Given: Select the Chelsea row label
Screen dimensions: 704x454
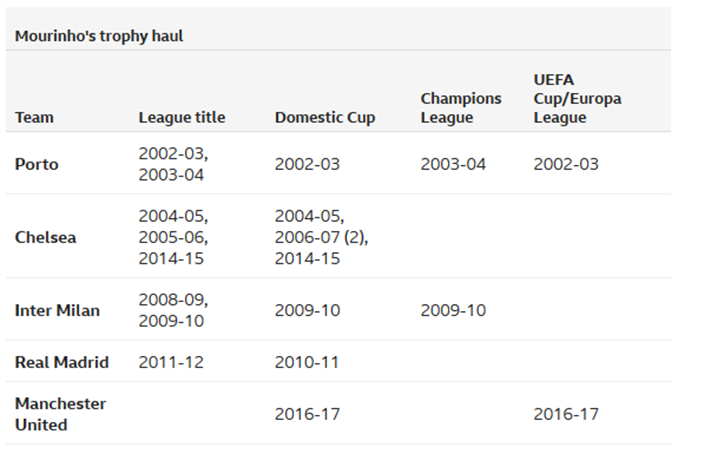Looking at the screenshot, I should (45, 237).
